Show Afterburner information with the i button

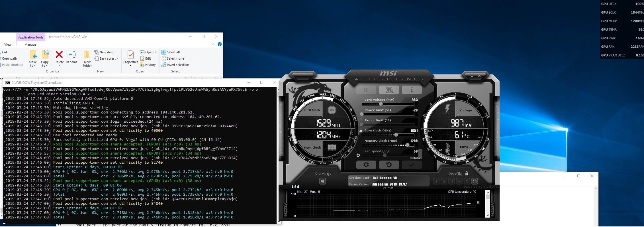[x=412, y=90]
